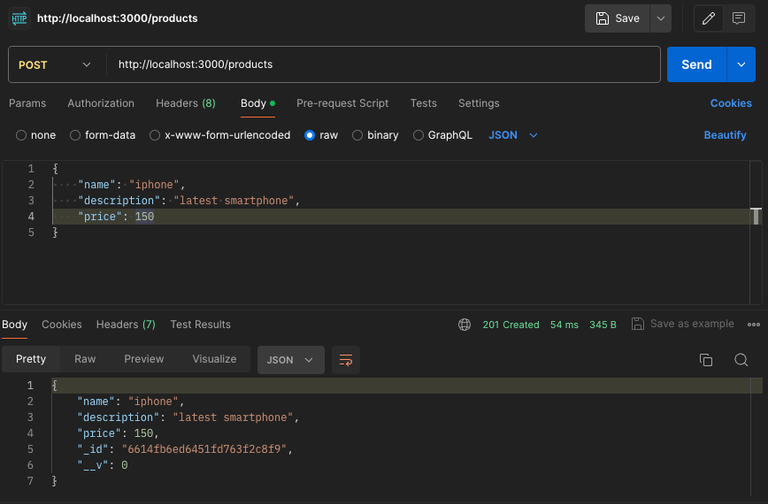Viewport: 768px width, 504px height.
Task: Open the POST method dropdown
Action: click(54, 65)
